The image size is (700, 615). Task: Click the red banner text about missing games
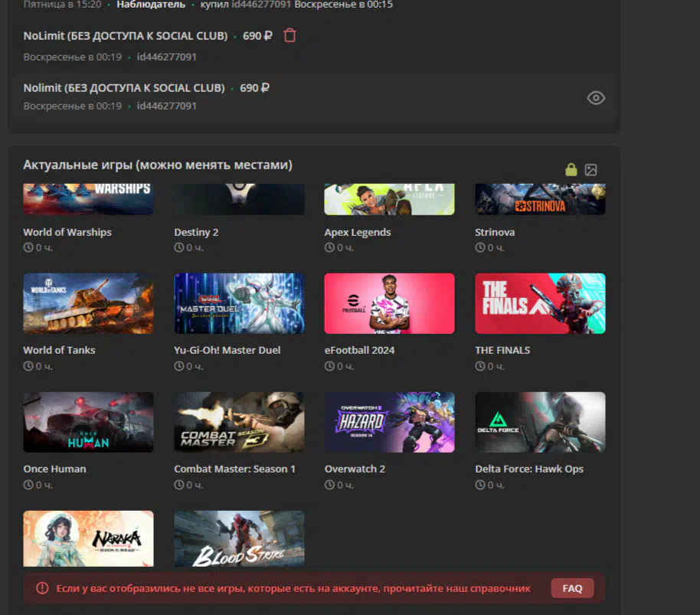click(293, 588)
